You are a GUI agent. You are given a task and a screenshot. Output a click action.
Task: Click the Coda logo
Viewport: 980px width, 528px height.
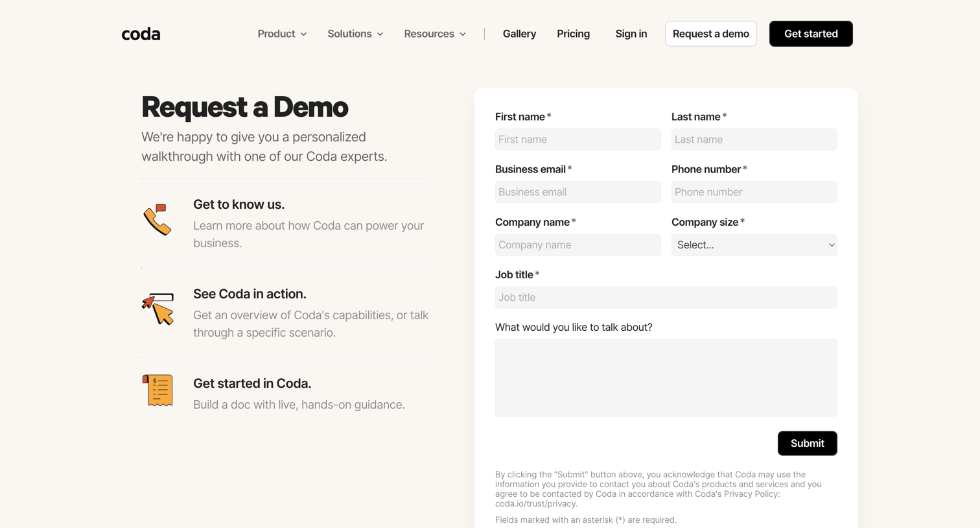click(141, 34)
